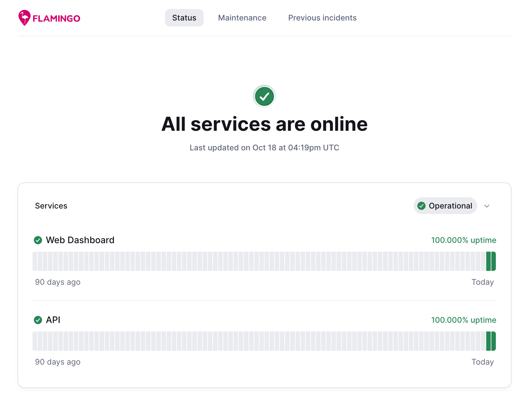
Task: Select the API service name
Action: (x=53, y=320)
